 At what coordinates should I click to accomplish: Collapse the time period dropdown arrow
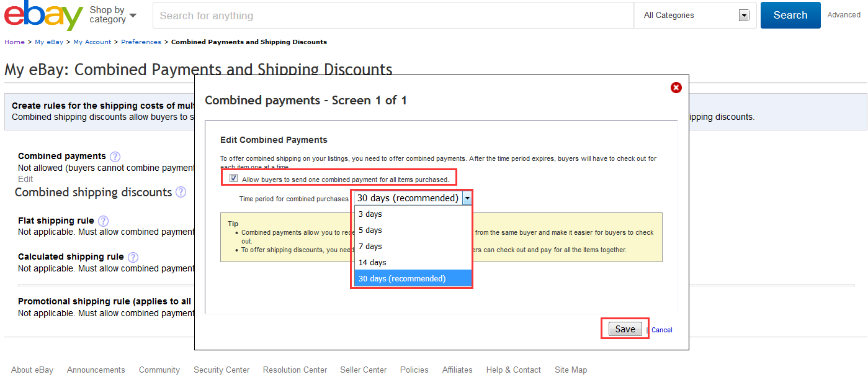tap(467, 198)
